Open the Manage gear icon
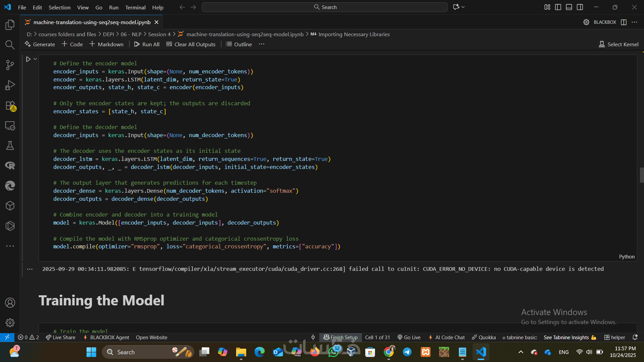Image resolution: width=644 pixels, height=362 pixels. point(10,323)
